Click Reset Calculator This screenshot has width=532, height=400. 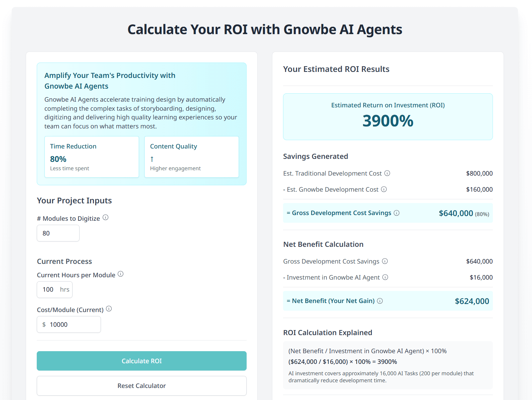(141, 386)
